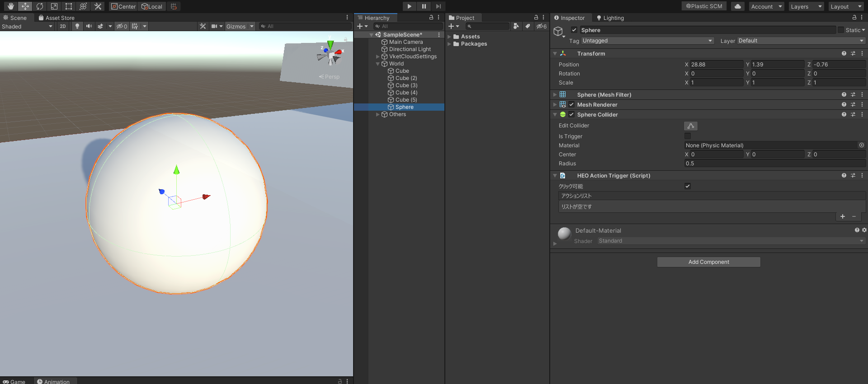Screen dimensions: 868x384
Task: Expand Others object in hierarchy
Action: tap(378, 114)
